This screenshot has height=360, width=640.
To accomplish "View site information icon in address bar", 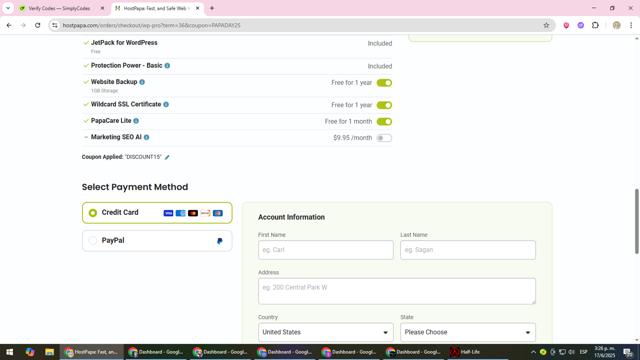I will [x=55, y=25].
